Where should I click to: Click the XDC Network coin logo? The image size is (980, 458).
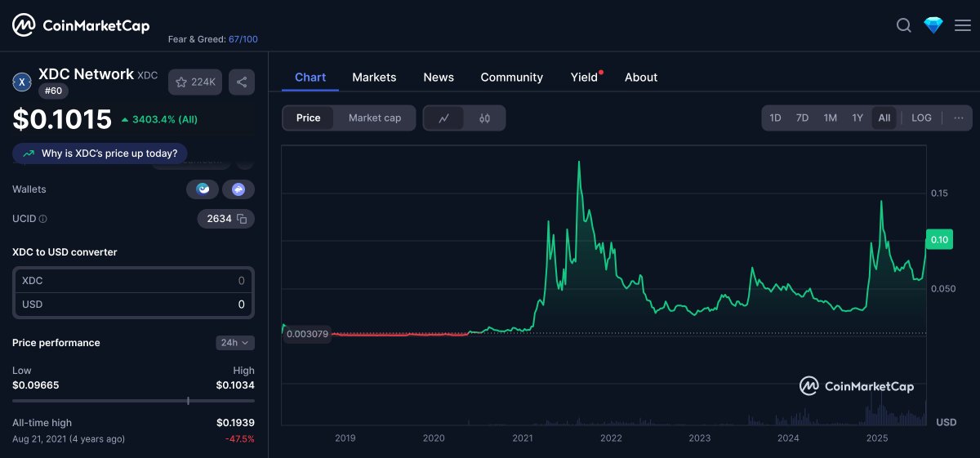(x=22, y=82)
